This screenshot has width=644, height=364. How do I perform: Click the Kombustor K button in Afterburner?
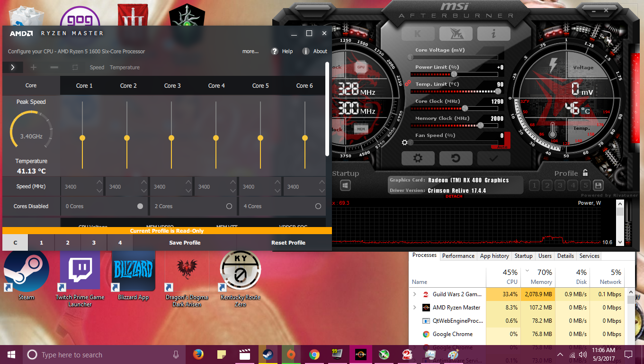coord(418,34)
